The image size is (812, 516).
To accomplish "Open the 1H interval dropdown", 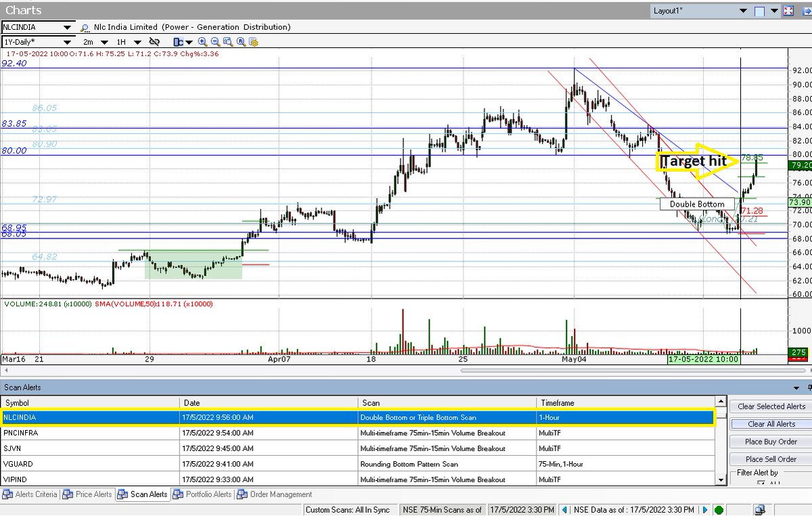I will 137,42.
